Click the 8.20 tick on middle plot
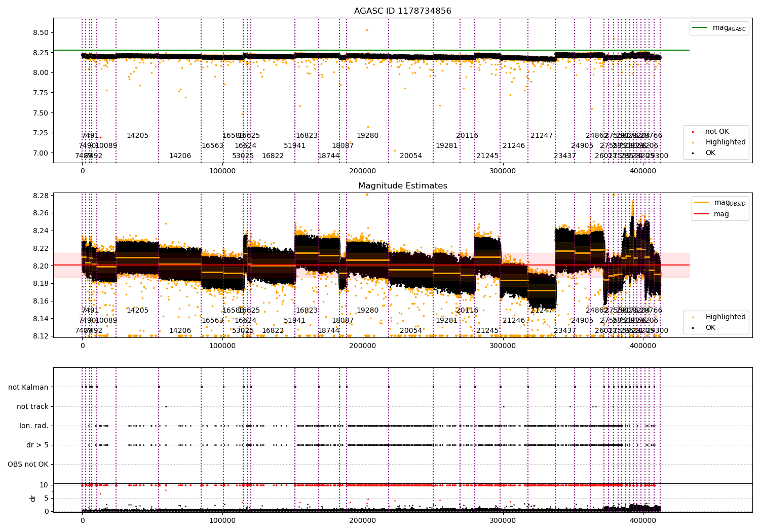The width and height of the screenshot is (760, 532). 41,266
